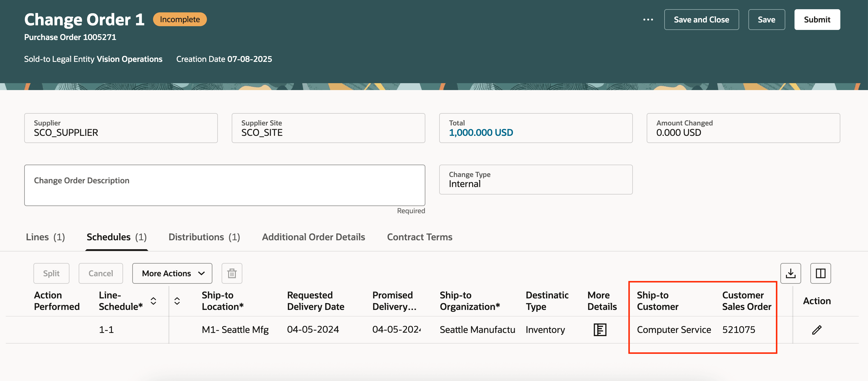Click the Cancel schedule button
This screenshot has height=381, width=868.
tap(100, 273)
